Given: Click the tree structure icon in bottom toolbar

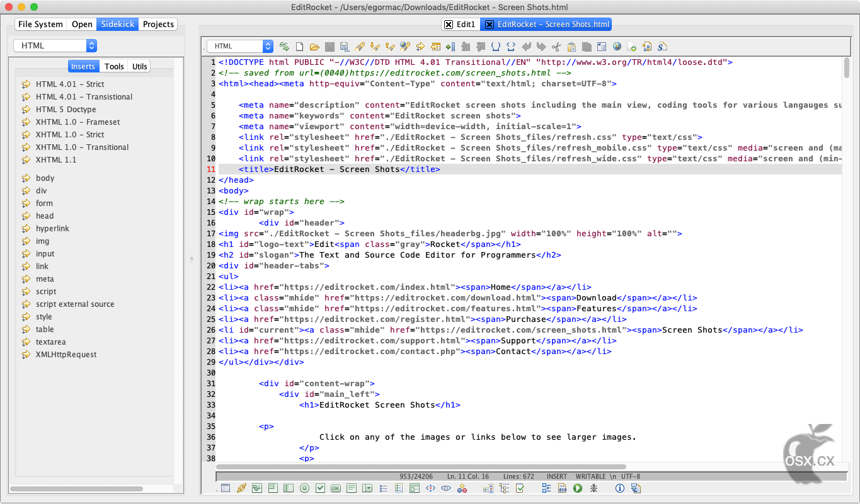Looking at the screenshot, I should click(504, 488).
